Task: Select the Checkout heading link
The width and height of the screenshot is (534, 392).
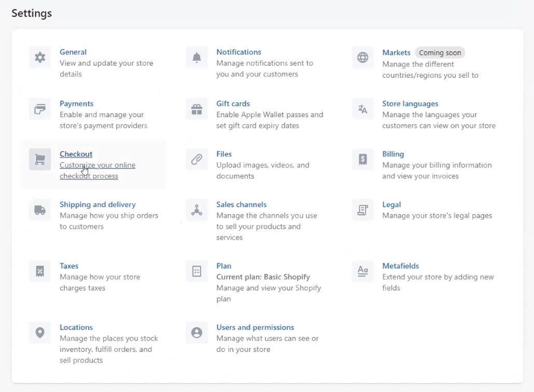Action: pyautogui.click(x=76, y=154)
